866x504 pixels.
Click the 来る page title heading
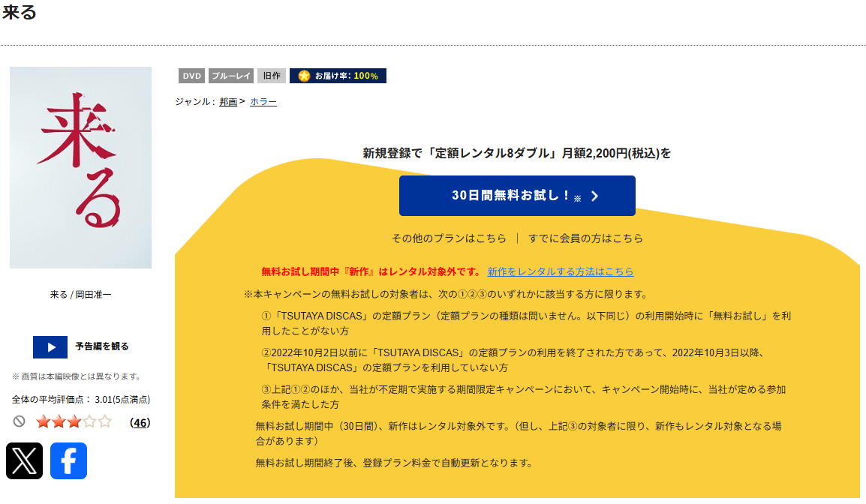[x=20, y=11]
